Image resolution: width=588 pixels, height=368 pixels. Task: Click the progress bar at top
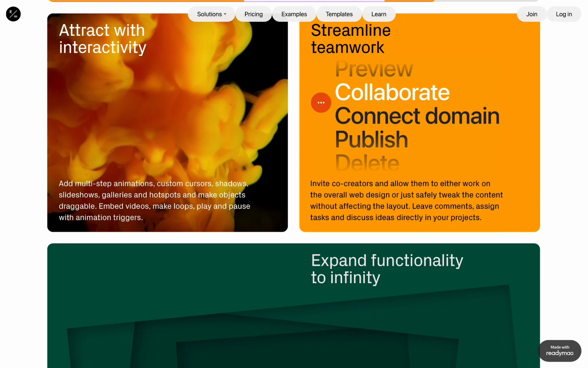click(x=293, y=1)
